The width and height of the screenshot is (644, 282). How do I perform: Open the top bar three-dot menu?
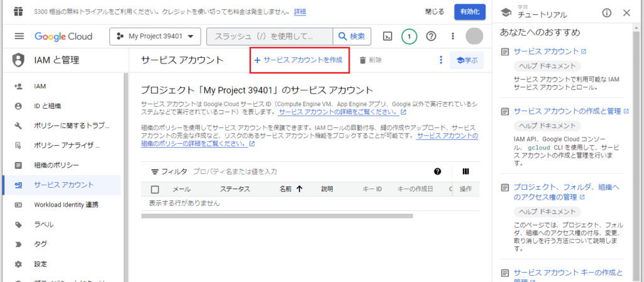(x=453, y=36)
